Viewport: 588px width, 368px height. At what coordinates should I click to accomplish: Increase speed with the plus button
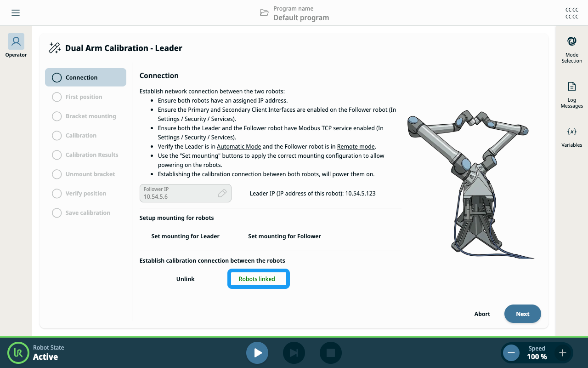pos(563,353)
